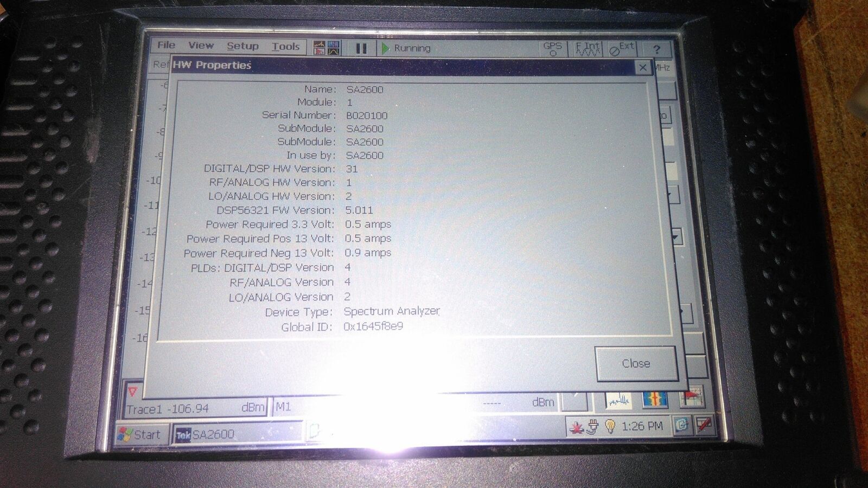This screenshot has width=868, height=488.
Task: Click the red trace marker triangle
Action: pyautogui.click(x=132, y=391)
